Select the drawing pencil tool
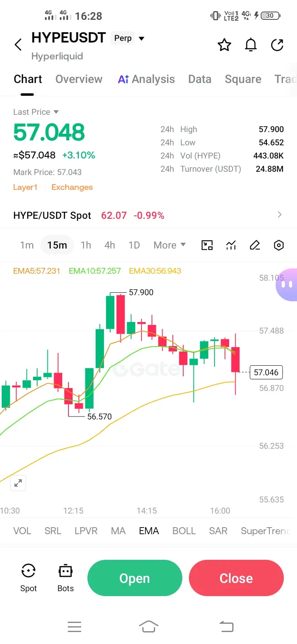This screenshot has width=297, height=644. coord(255,245)
